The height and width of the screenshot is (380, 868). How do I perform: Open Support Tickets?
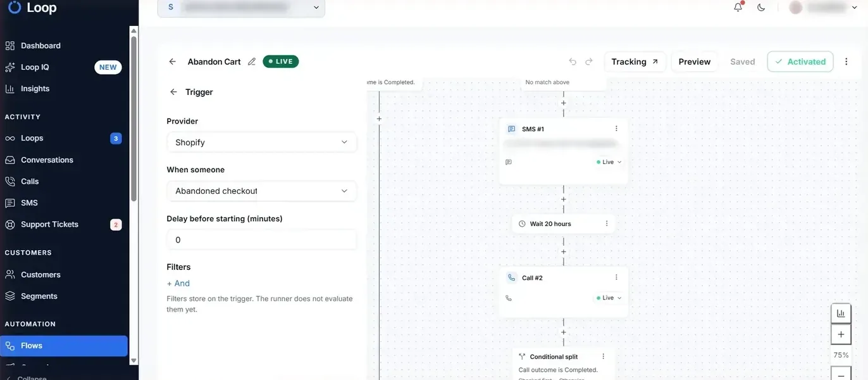pos(49,224)
